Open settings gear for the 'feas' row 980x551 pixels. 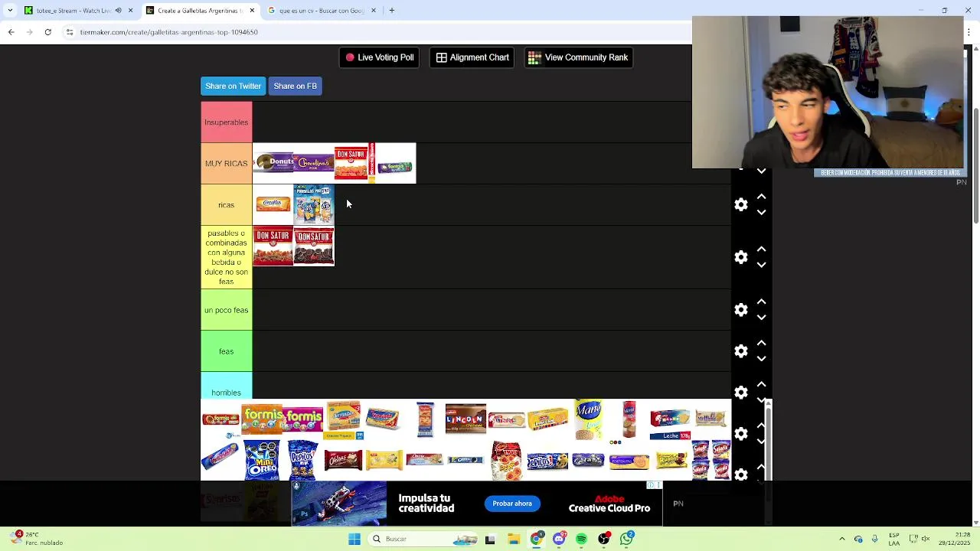(741, 351)
